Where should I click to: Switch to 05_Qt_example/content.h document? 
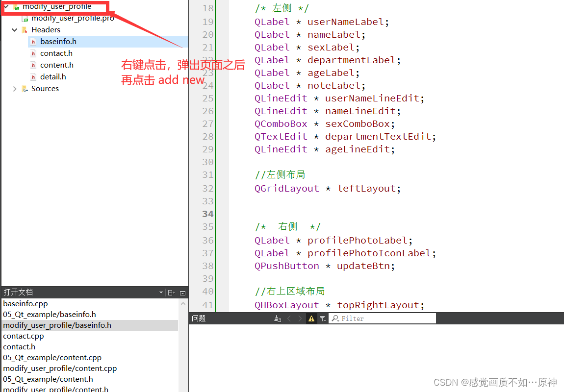coord(48,379)
